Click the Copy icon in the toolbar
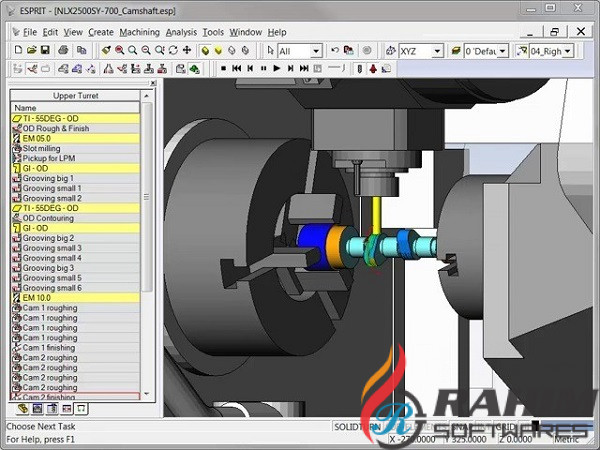The image size is (600, 450). [81, 50]
